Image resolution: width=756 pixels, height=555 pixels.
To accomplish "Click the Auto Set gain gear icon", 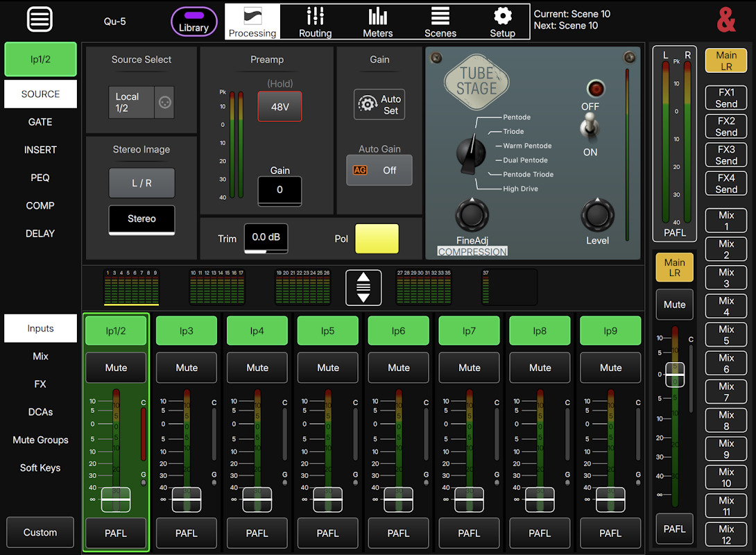I will pyautogui.click(x=368, y=104).
